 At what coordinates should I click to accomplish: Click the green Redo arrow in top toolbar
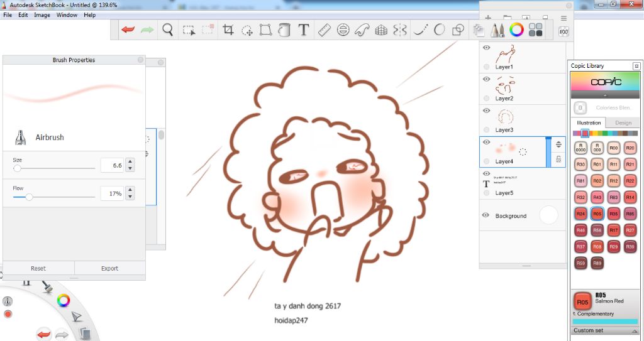pyautogui.click(x=147, y=30)
